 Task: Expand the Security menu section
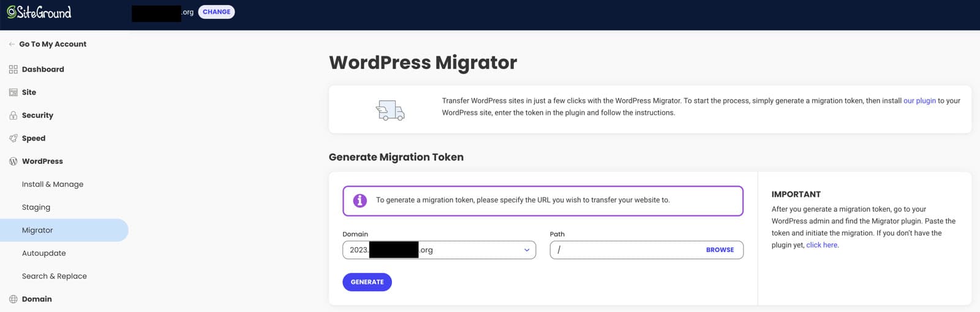coord(37,115)
